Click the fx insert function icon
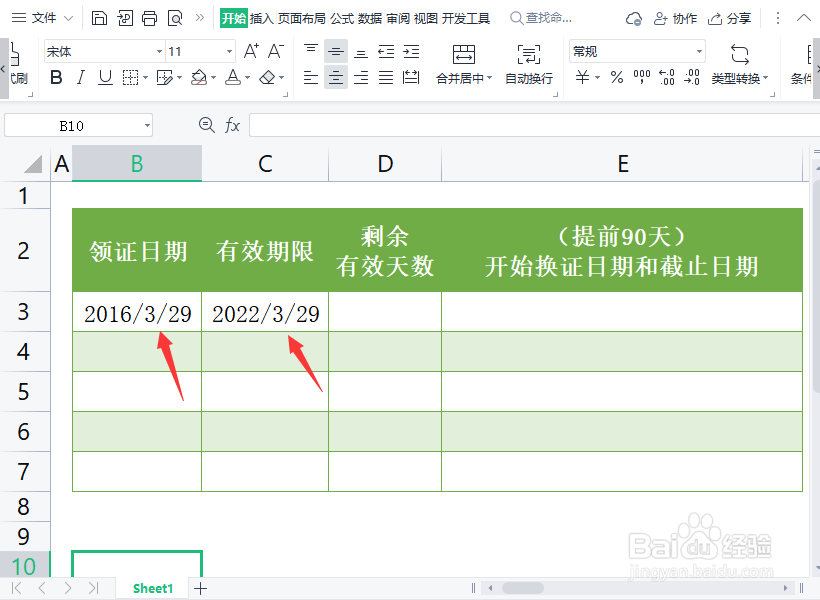 click(232, 125)
